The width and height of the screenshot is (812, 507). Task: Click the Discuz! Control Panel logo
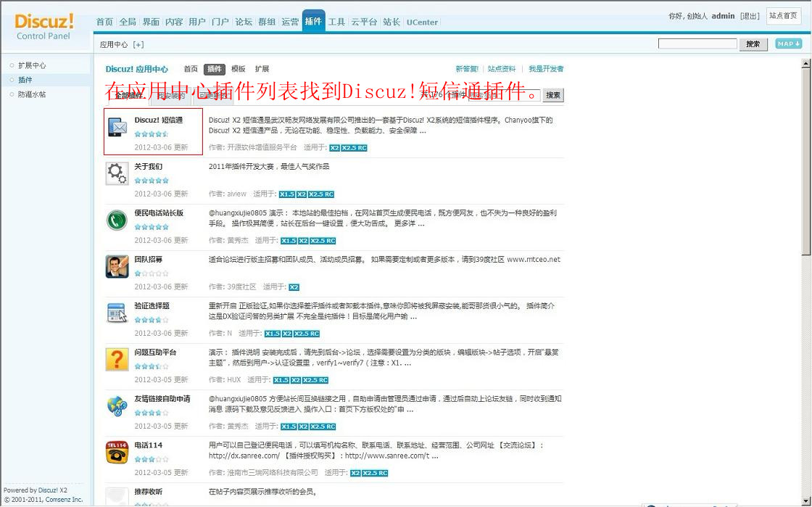pos(44,27)
